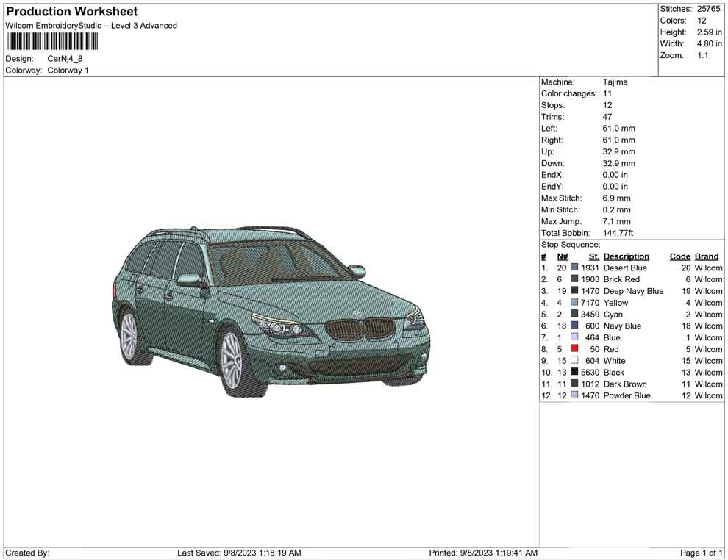
Task: Click the Page 1 of 1 footer text
Action: [702, 553]
